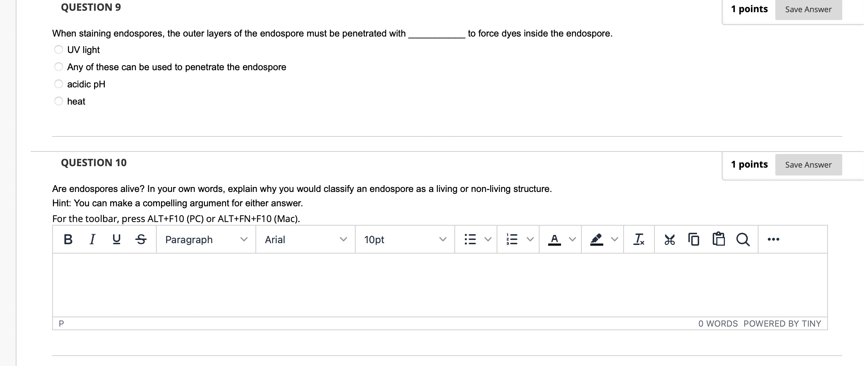
Task: Expand the text color picker arrow
Action: click(x=572, y=239)
